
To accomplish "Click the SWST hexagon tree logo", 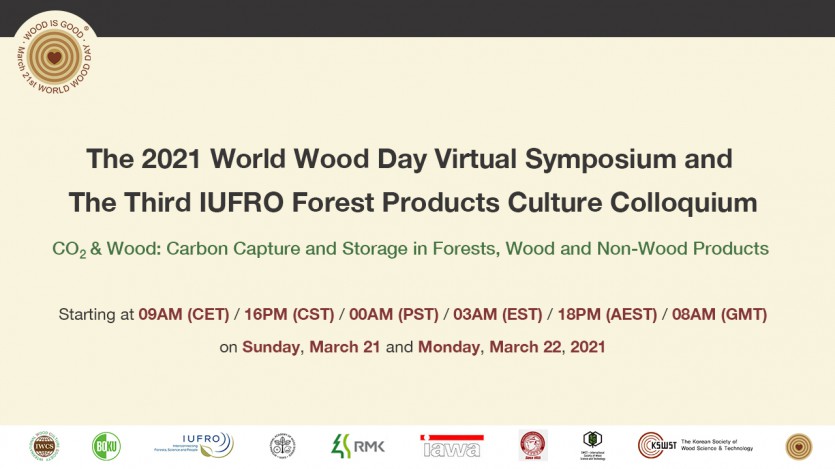I will pos(593,446).
